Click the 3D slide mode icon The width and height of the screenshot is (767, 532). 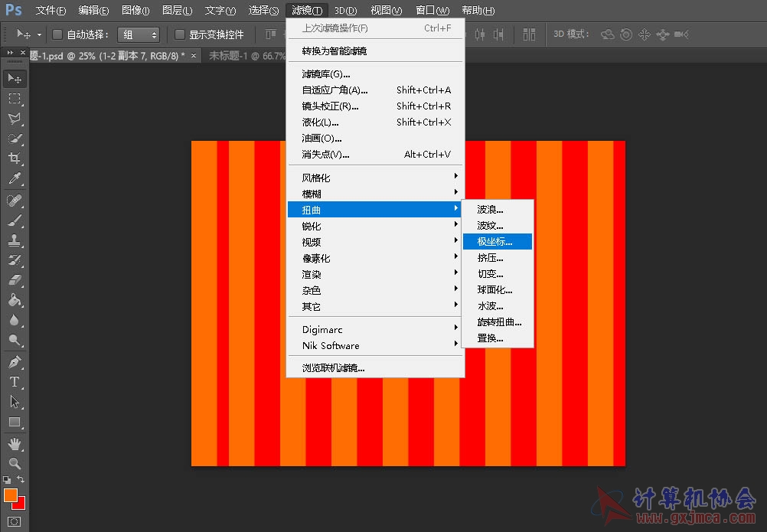(663, 34)
